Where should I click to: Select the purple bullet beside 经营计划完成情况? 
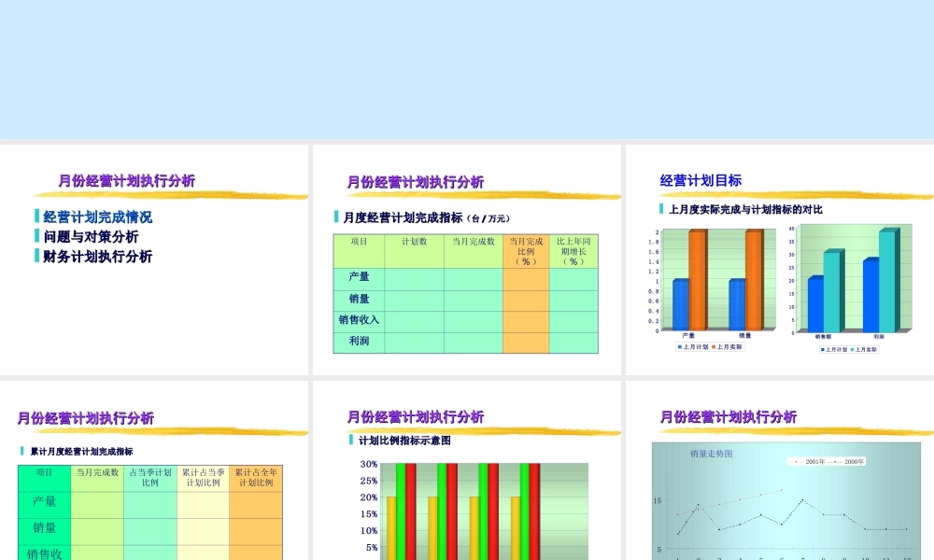[35, 216]
